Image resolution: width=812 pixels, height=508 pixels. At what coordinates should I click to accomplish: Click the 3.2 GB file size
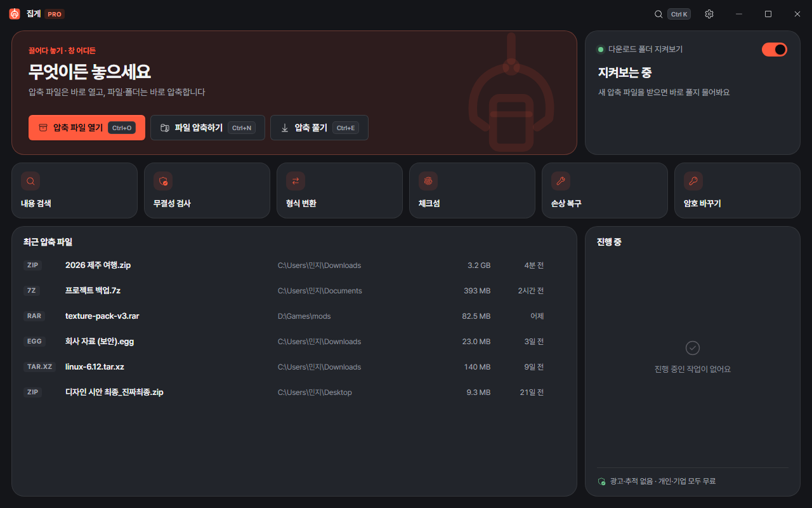[x=479, y=265]
